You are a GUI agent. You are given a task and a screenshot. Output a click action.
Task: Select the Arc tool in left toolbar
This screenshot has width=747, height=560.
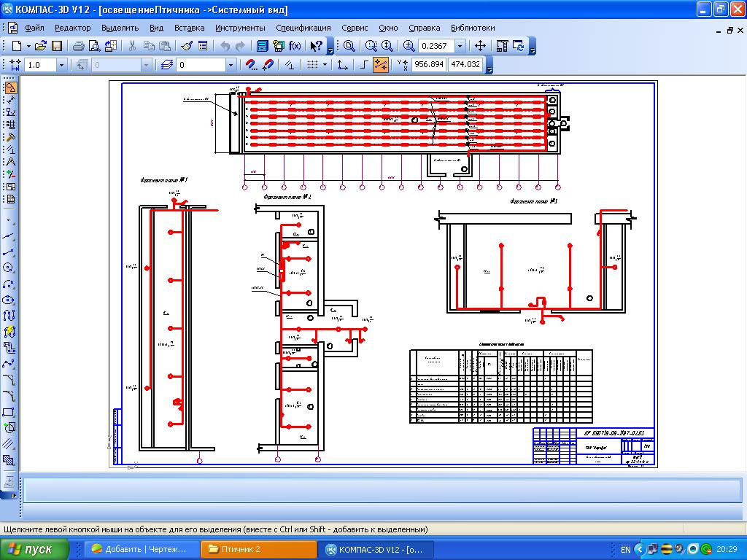point(9,284)
